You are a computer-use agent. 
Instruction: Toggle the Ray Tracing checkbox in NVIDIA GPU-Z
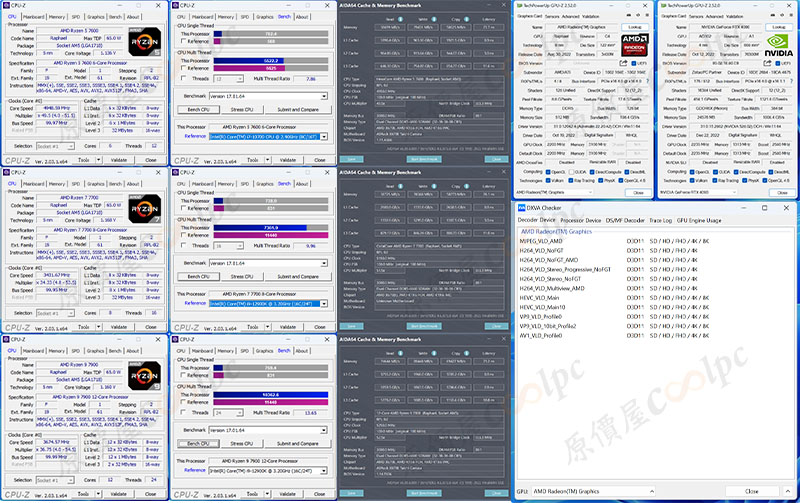[x=715, y=180]
